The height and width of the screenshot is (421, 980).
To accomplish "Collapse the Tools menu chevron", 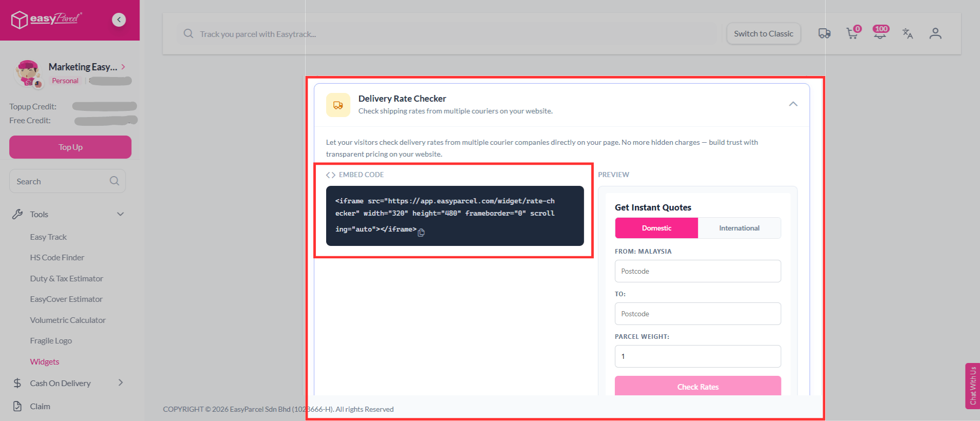I will (x=121, y=214).
